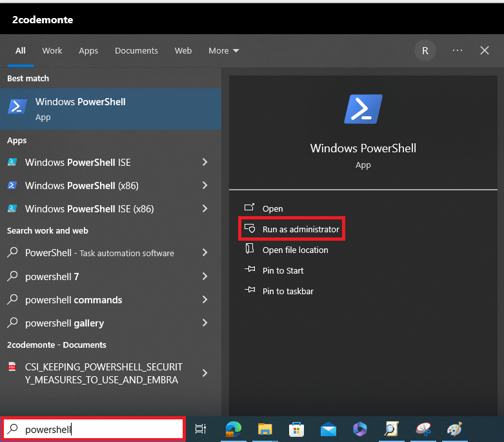Viewport: 504px width, 442px height.
Task: Choose Open file location
Action: [295, 250]
